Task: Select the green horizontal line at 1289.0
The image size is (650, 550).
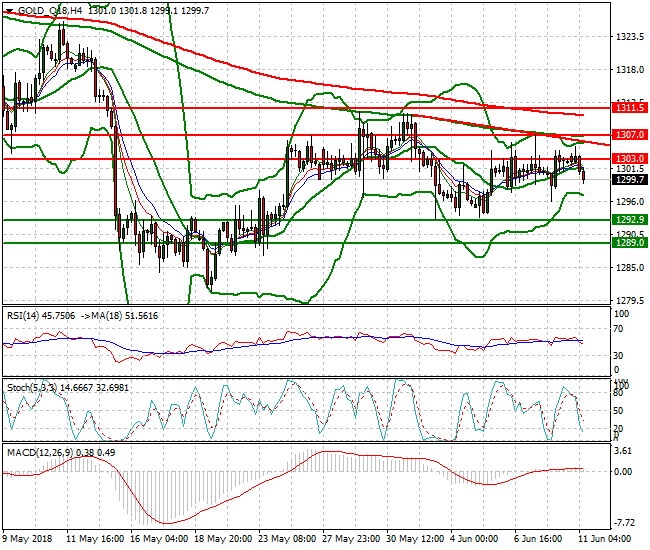Action: pos(307,243)
